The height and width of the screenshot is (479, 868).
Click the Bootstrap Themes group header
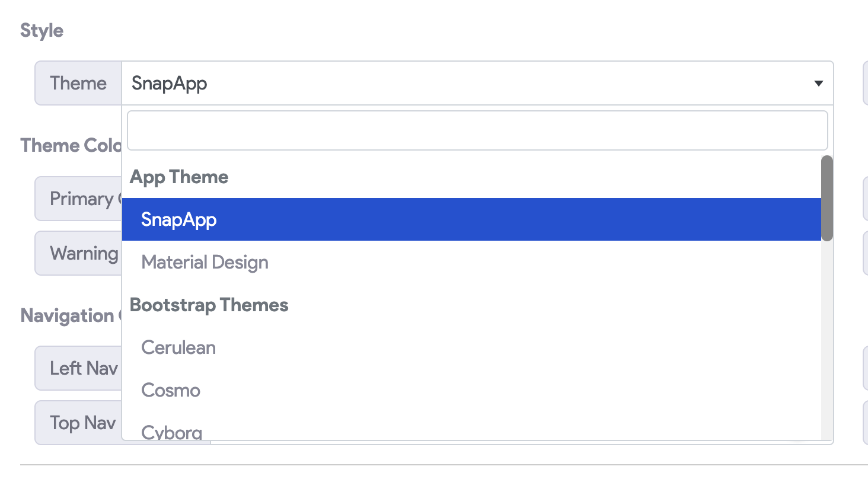tap(209, 305)
